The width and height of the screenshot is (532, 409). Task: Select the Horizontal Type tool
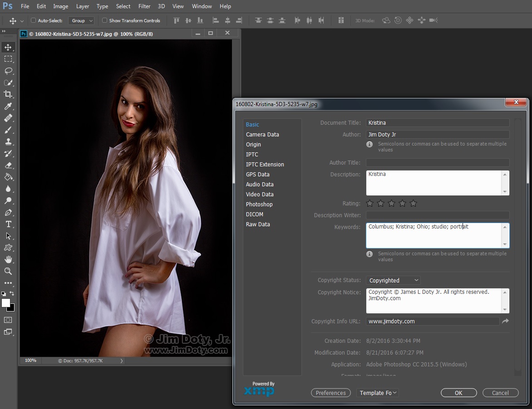pyautogui.click(x=8, y=224)
